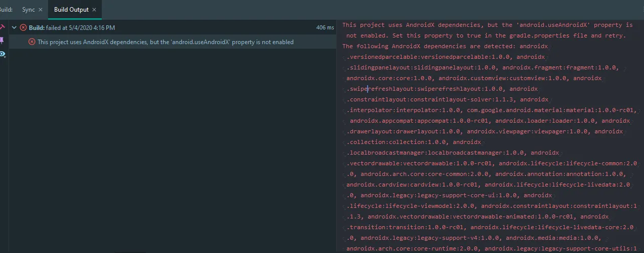Click the '.swiperefreshlayout:swiperefreshlayout:1.0.0' line
The width and height of the screenshot is (644, 253).
(x=442, y=89)
